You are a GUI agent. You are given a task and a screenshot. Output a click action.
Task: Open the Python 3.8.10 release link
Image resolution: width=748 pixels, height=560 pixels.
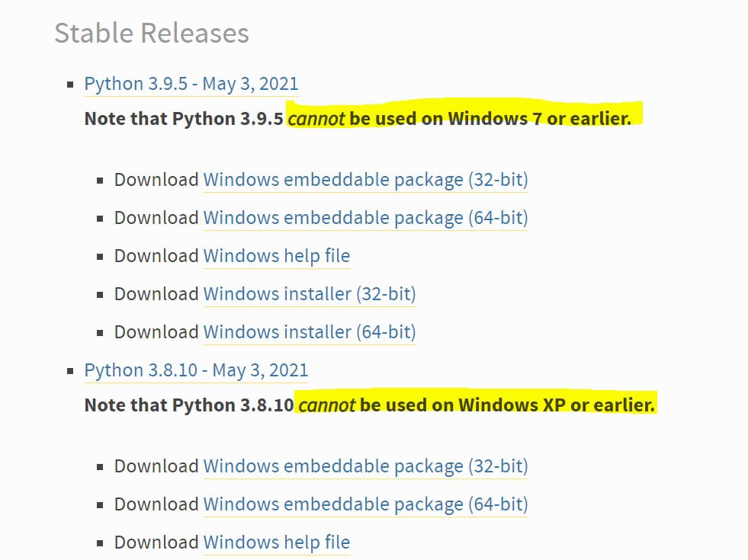tap(196, 370)
